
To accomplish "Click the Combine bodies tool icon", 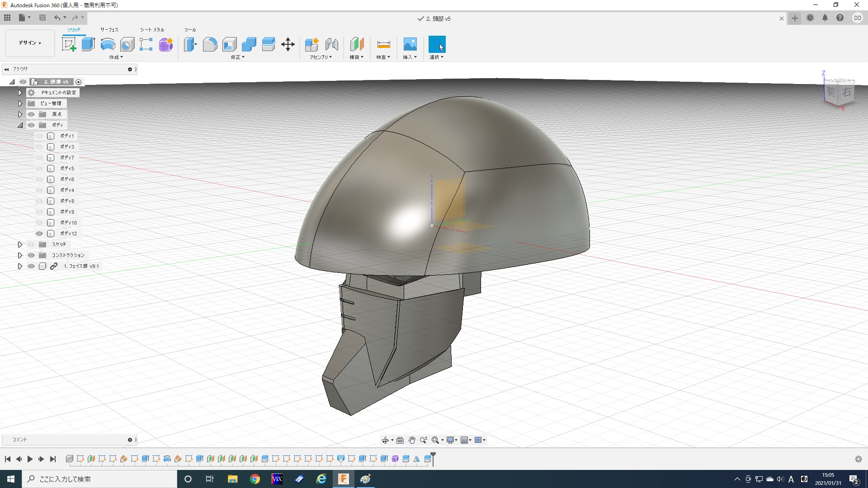I will [x=249, y=44].
